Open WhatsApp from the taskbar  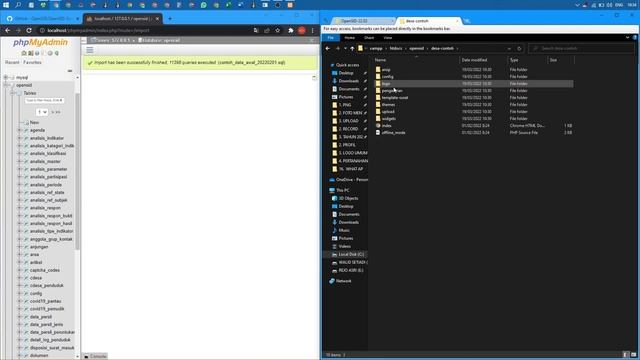(204, 5)
